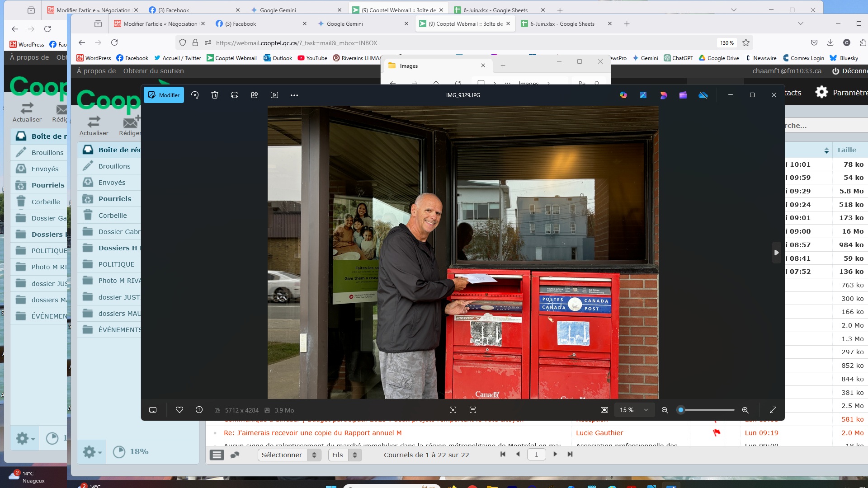Click the visual search scan icon
This screenshot has width=868, height=488.
tap(453, 410)
